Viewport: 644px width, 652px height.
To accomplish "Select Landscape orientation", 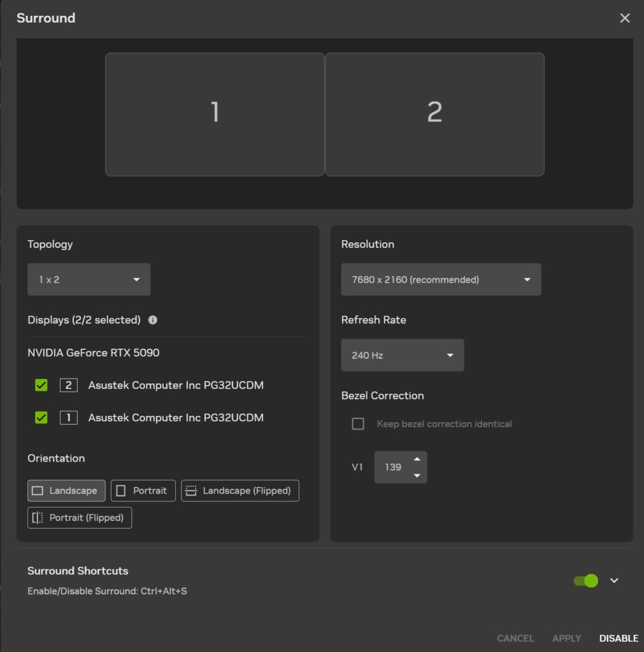I will 66,491.
